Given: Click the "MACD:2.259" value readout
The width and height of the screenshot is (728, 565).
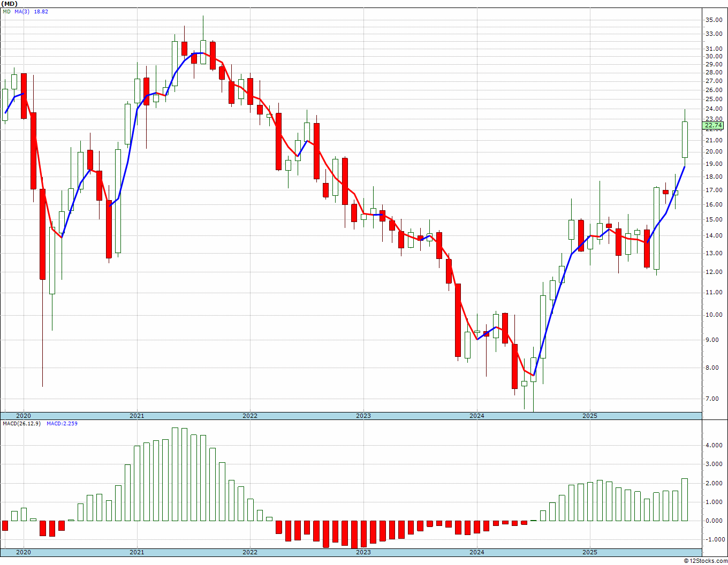Looking at the screenshot, I should (62, 424).
